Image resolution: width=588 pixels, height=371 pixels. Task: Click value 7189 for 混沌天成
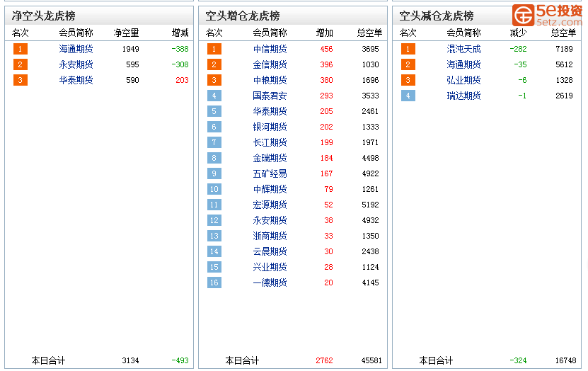coord(564,49)
